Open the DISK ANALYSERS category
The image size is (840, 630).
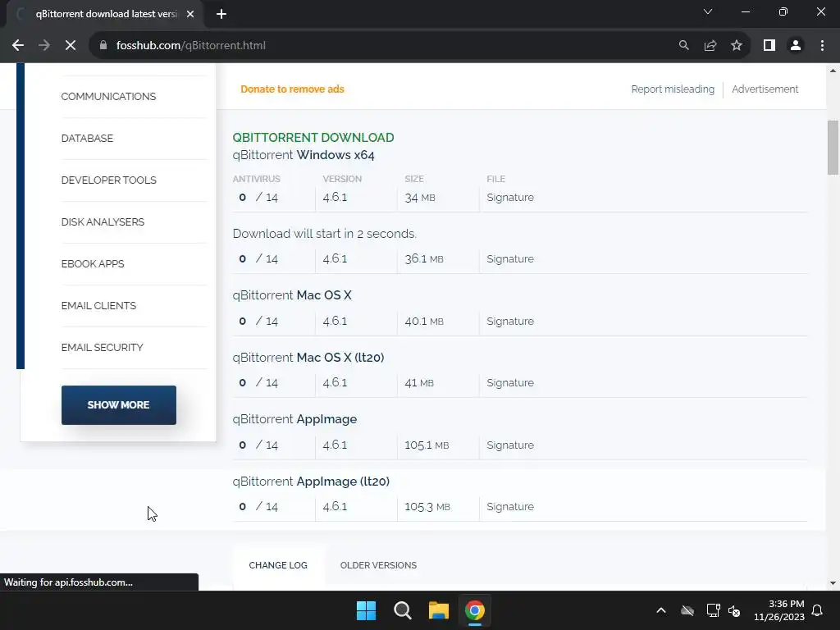point(103,221)
